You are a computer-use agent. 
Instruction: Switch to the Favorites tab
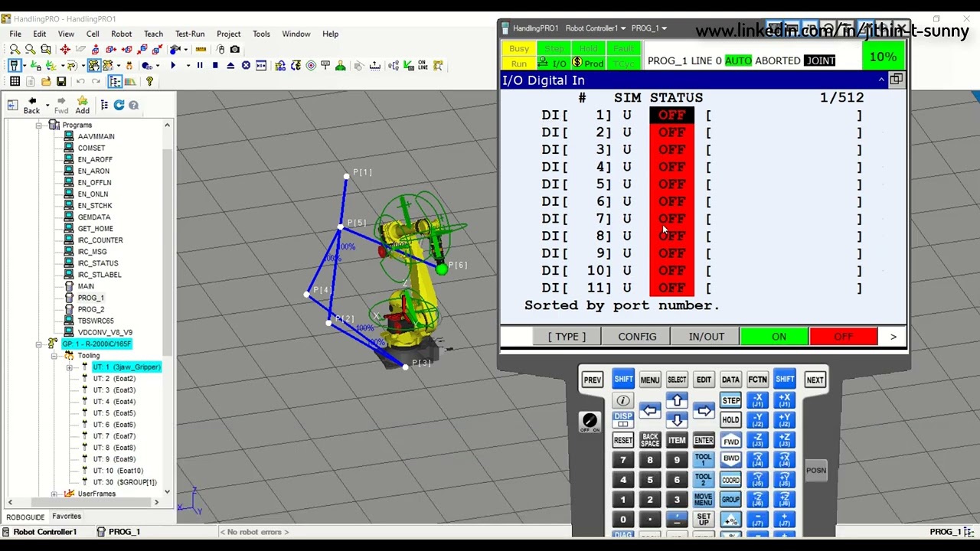tap(67, 517)
